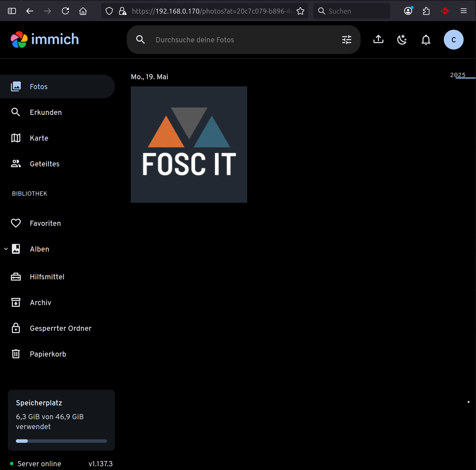Toggle browser sidebar panel icon
This screenshot has width=476, height=470.
click(x=12, y=11)
